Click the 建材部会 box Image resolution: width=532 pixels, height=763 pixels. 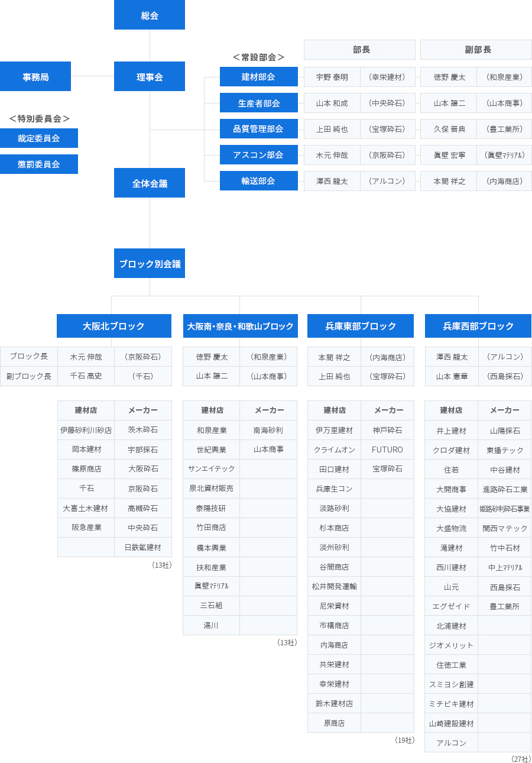(x=259, y=77)
